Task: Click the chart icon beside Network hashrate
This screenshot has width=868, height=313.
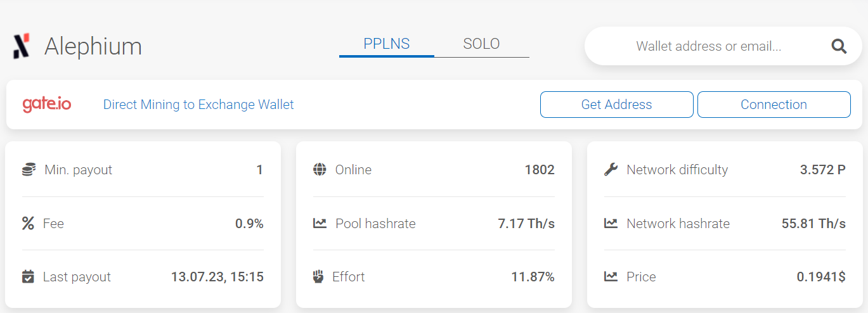Action: 611,224
